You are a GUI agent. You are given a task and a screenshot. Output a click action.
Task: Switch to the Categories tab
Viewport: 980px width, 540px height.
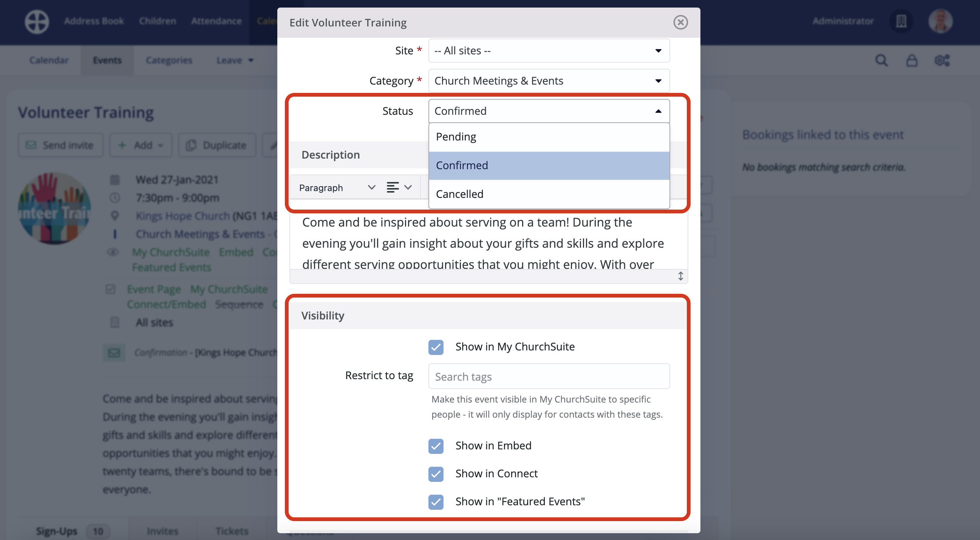pos(168,60)
